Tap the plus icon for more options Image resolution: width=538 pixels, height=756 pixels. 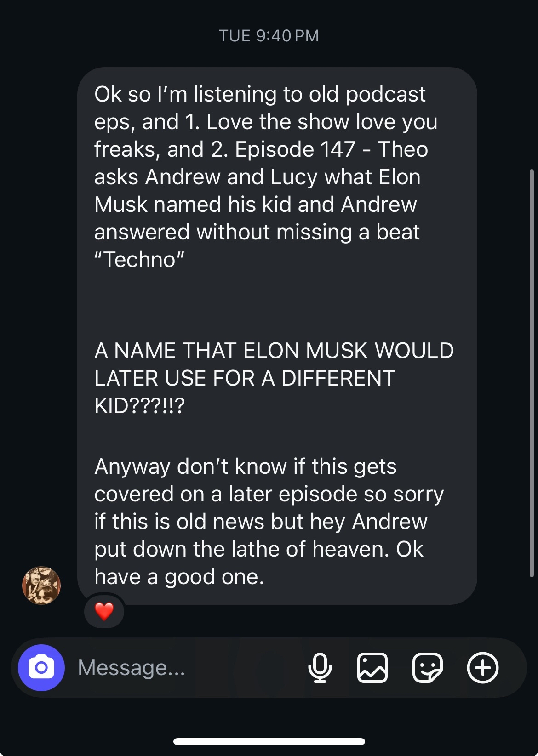coord(482,668)
